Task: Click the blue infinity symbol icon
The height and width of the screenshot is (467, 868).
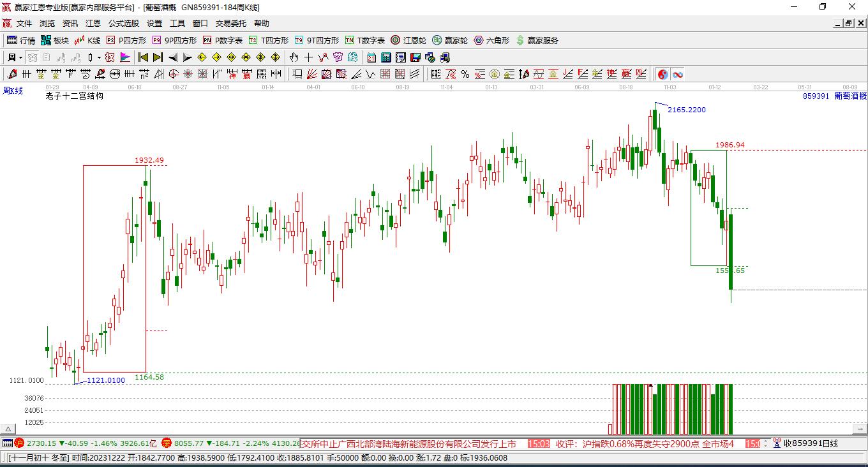Action: [678, 75]
